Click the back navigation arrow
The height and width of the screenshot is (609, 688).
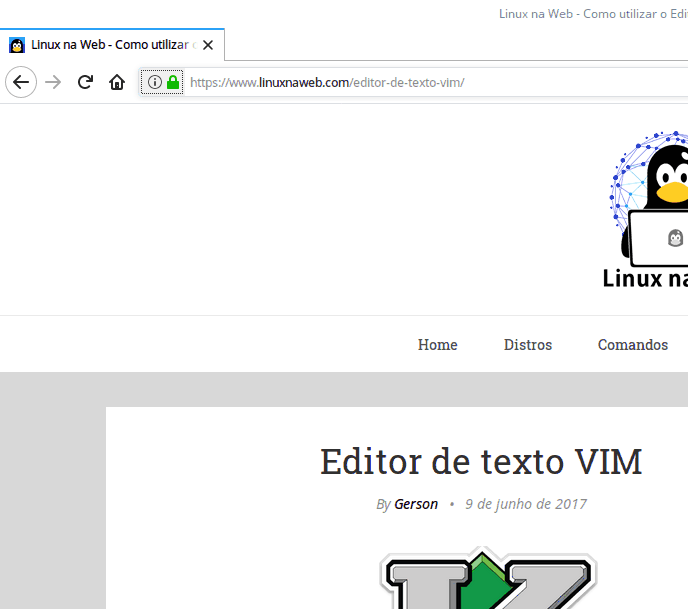click(21, 82)
